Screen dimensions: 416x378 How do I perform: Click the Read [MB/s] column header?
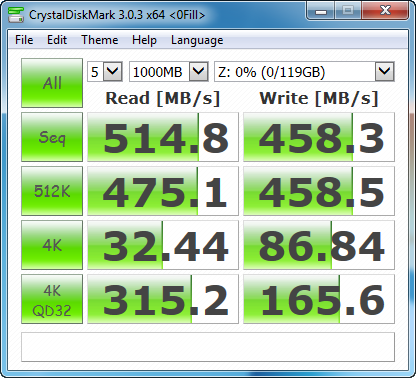click(163, 98)
